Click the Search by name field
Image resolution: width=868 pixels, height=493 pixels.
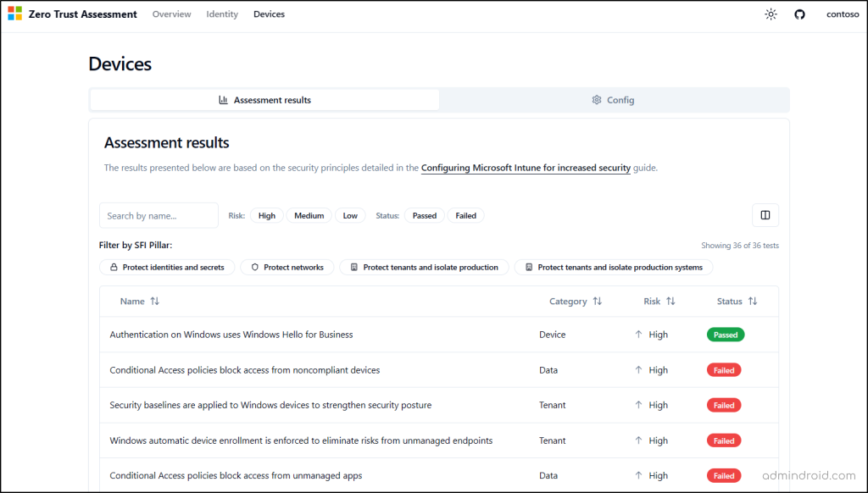[159, 216]
